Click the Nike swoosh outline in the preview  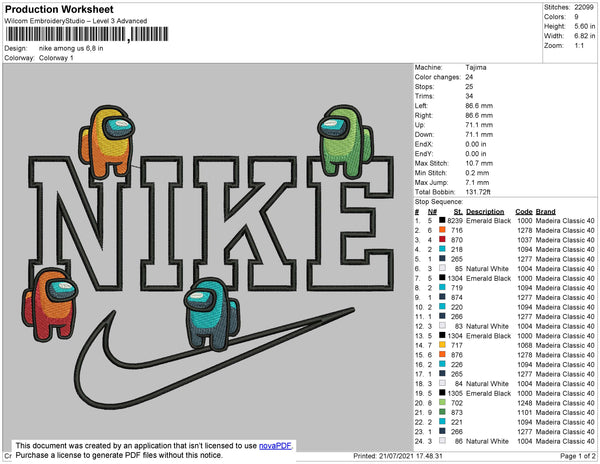[x=214, y=358]
